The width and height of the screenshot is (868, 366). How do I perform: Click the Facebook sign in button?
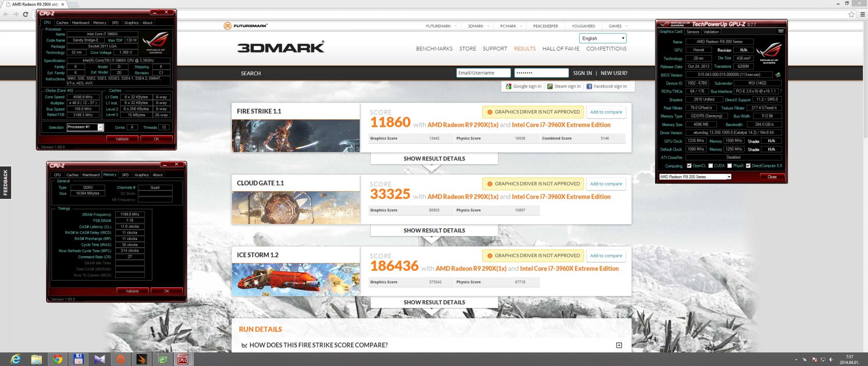point(607,86)
